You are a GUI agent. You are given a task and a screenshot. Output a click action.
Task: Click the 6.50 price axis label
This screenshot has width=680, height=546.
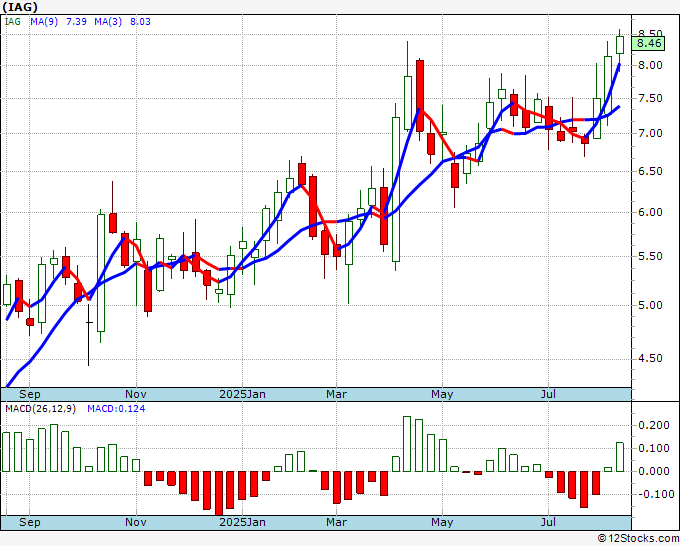tap(650, 171)
